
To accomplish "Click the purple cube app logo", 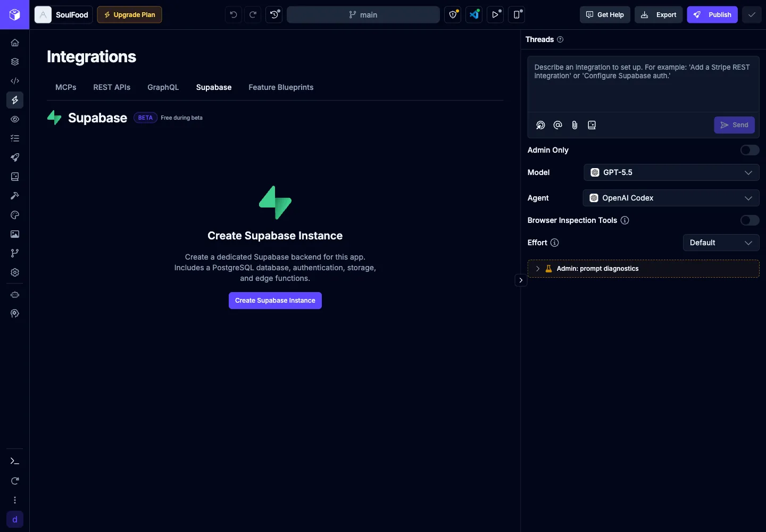I will (15, 15).
